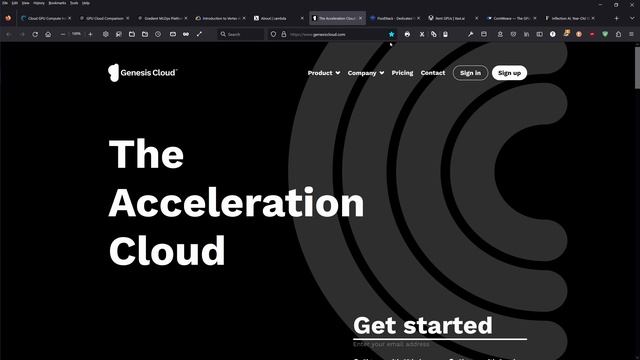The width and height of the screenshot is (640, 360).
Task: Close the About Lambda tab
Action: pos(302,18)
